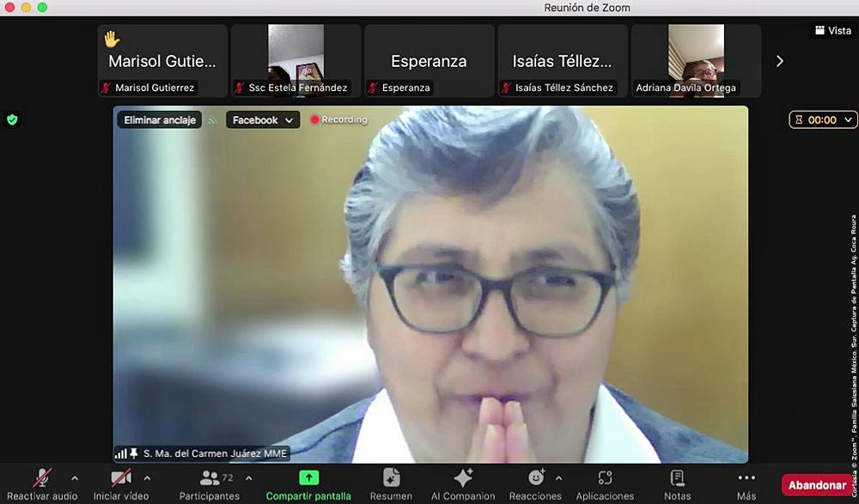Viewport: 859px width, 504px height.
Task: Click the pin icon beside S. Ma. del Carmen Juárez
Action: click(x=134, y=453)
